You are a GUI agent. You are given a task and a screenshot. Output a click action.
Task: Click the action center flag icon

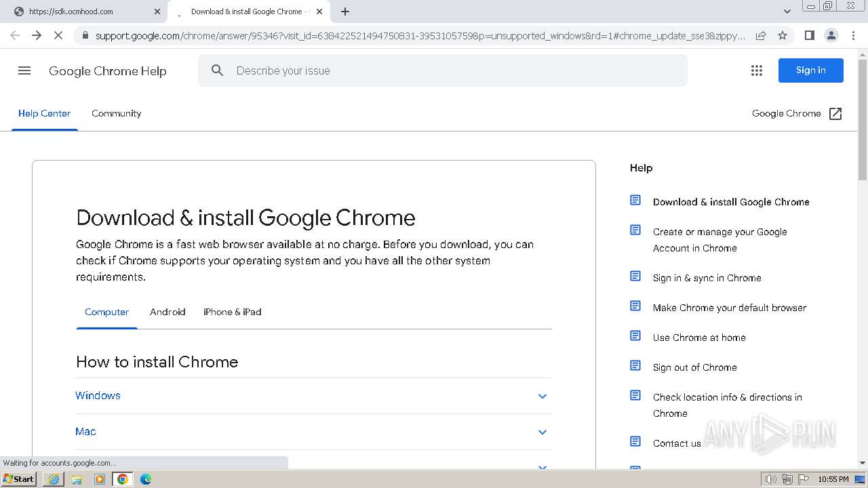[x=804, y=479]
